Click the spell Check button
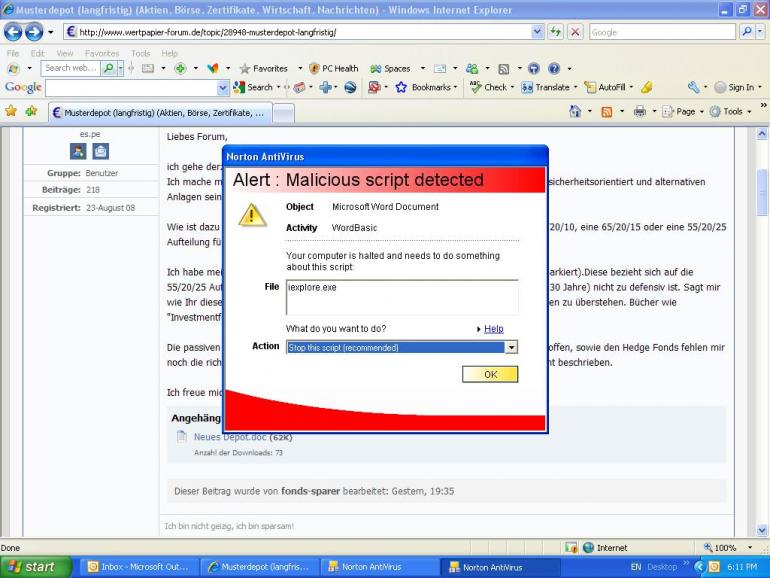This screenshot has width=770, height=578. (489, 87)
